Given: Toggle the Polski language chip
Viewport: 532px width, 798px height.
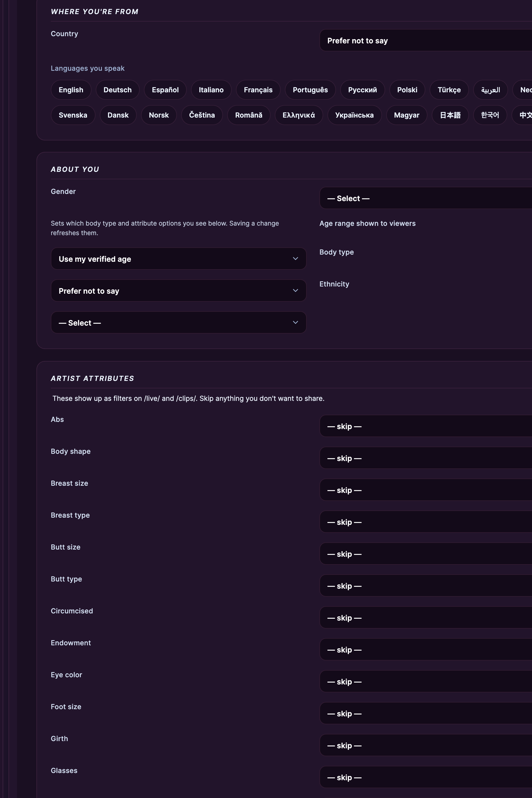Looking at the screenshot, I should tap(407, 90).
